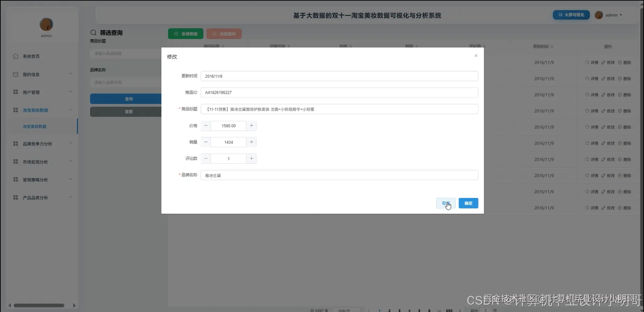Collapse the 淘宝美妆数据 parent menu chevron
644x312 pixels.
coord(71,110)
